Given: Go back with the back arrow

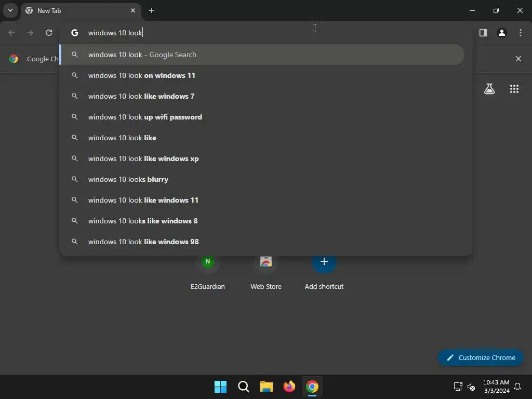Looking at the screenshot, I should 11,33.
